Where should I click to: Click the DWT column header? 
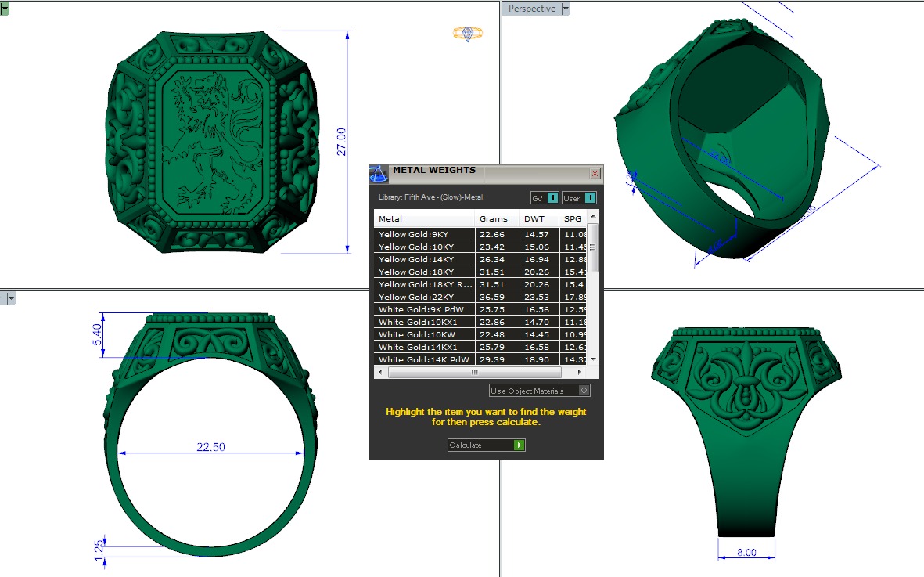535,218
